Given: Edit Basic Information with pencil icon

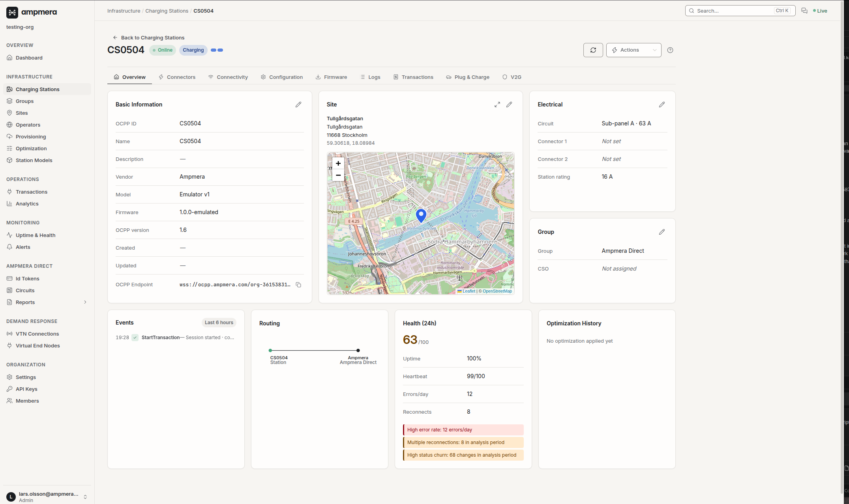Looking at the screenshot, I should coord(298,105).
